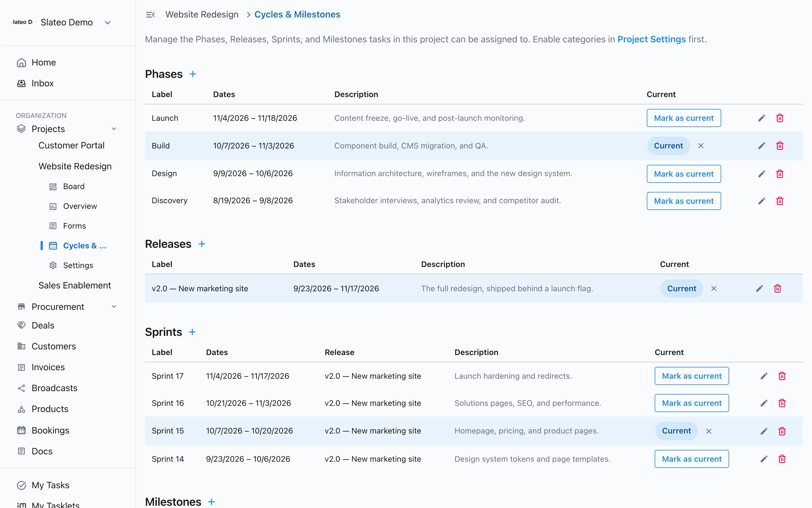Mark the Launch phase as current
812x508 pixels.
coord(684,118)
